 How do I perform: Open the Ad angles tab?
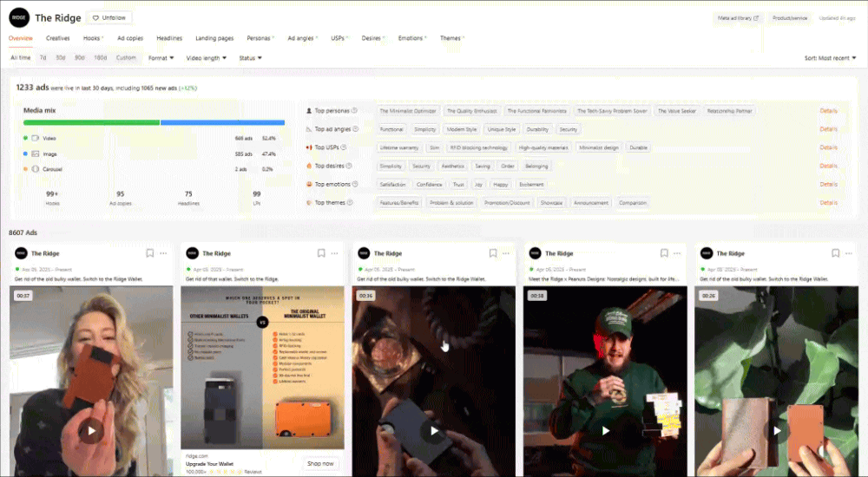302,38
